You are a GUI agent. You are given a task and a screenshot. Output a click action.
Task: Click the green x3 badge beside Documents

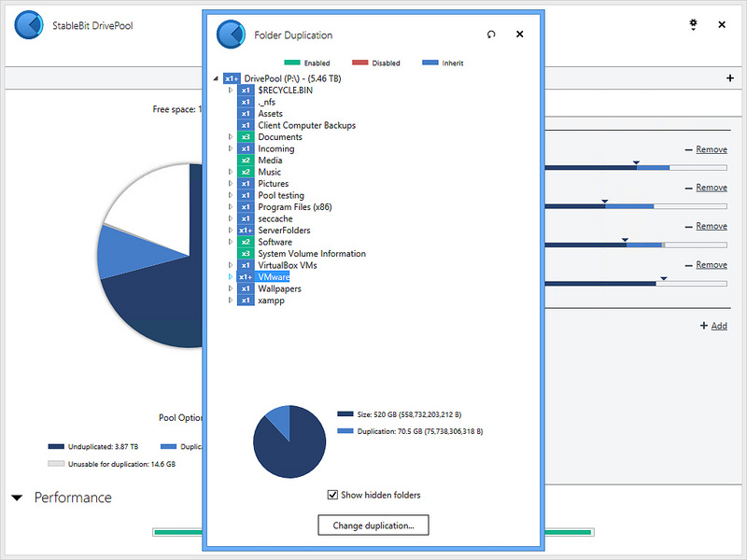[x=246, y=136]
